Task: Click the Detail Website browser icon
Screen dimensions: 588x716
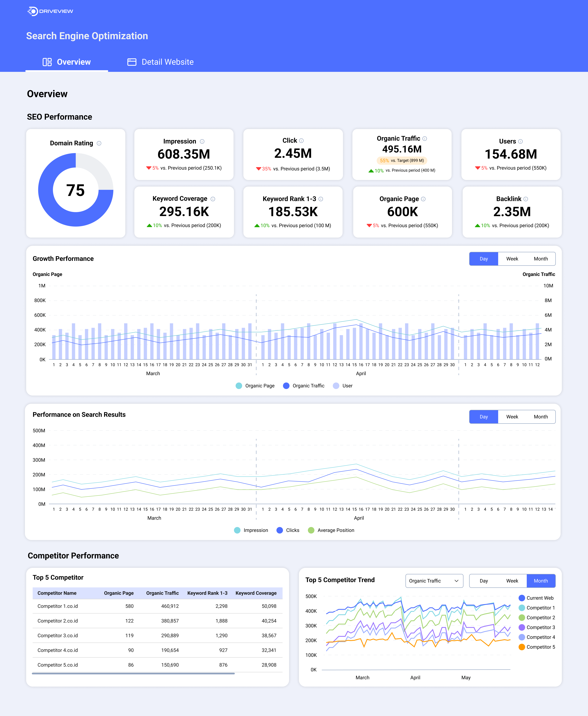Action: click(132, 62)
